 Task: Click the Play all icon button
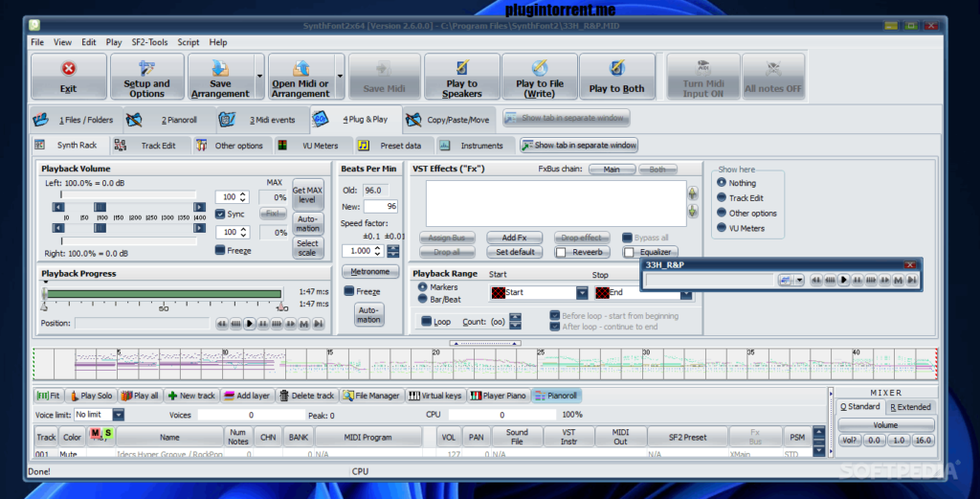tap(140, 396)
